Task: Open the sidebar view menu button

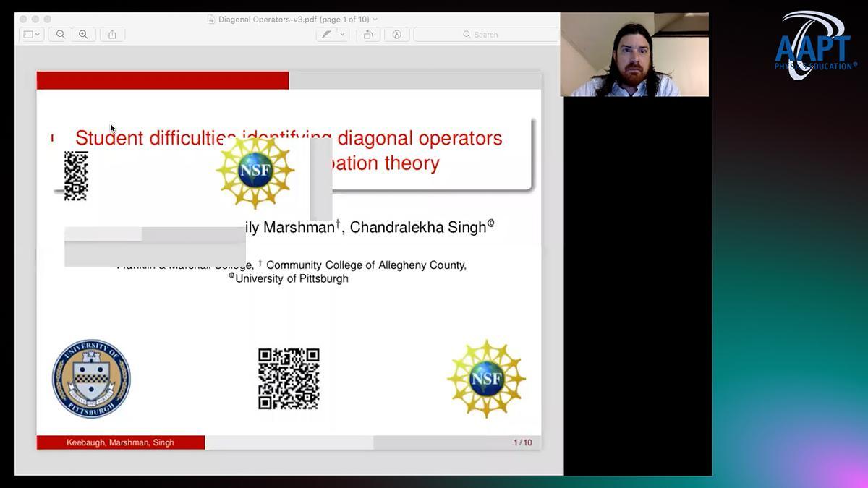Action: click(32, 34)
